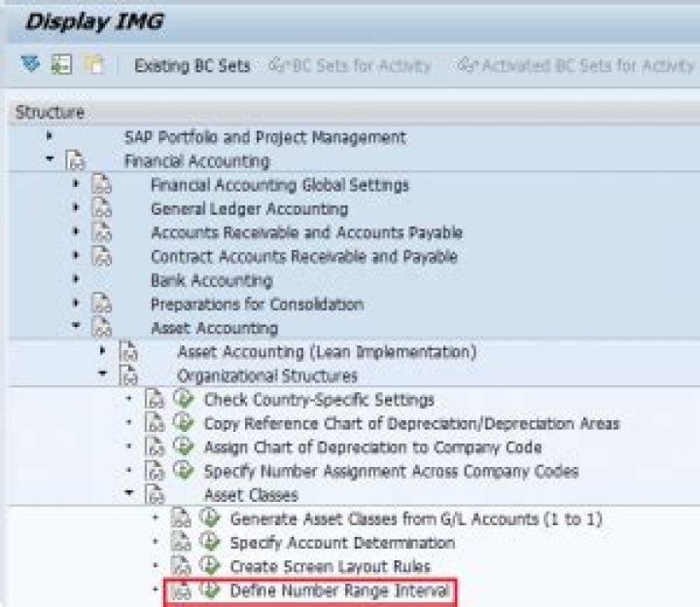Expand SAP Portfolio and Project Management node
This screenshot has width=700, height=607.
[50, 136]
